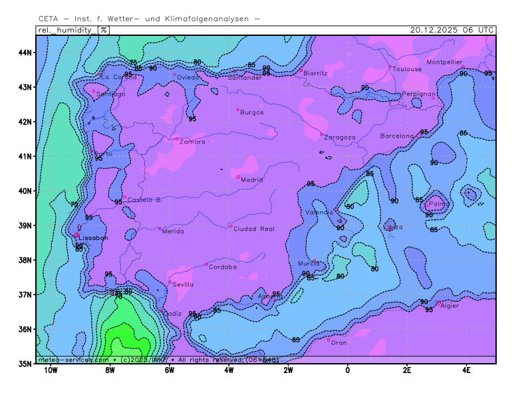Click the Zamora city marker
This screenshot has width=532, height=399.
coord(176,139)
